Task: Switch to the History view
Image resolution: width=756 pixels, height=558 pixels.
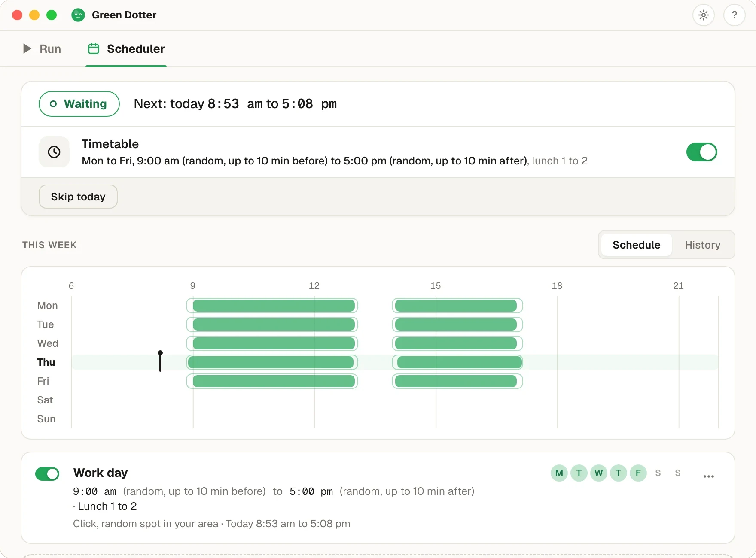Action: [x=703, y=245]
